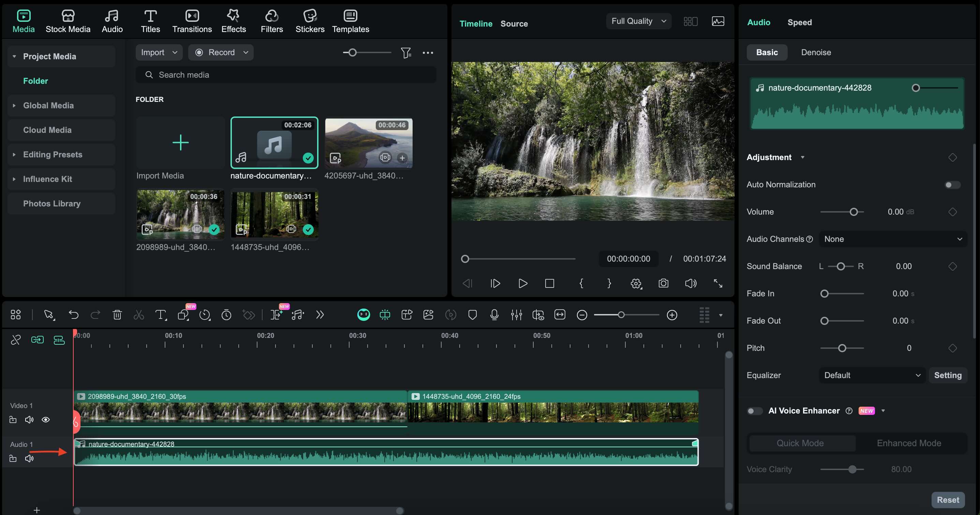Click the equalizer Setting button

(947, 375)
